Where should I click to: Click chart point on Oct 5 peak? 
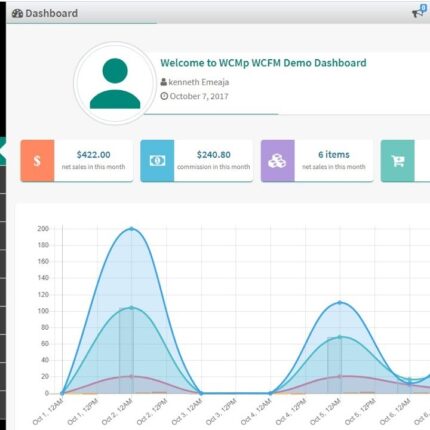[x=340, y=303]
